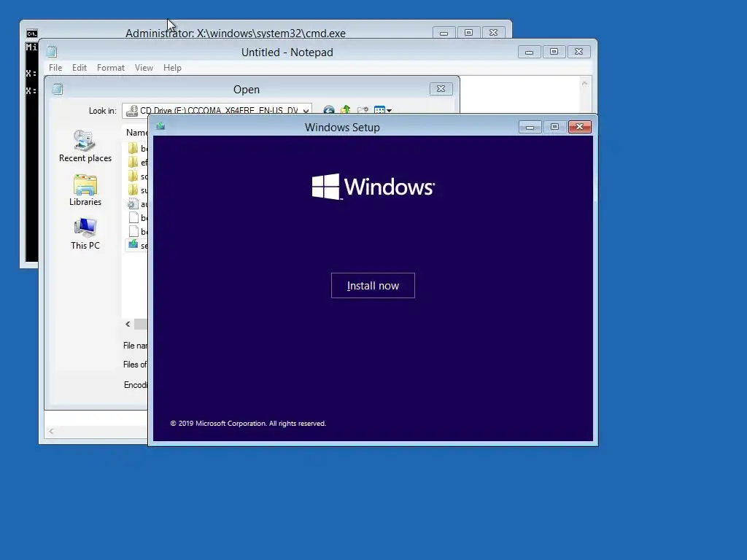The height and width of the screenshot is (560, 747).
Task: Select the setup file starting with "se"
Action: [x=138, y=245]
